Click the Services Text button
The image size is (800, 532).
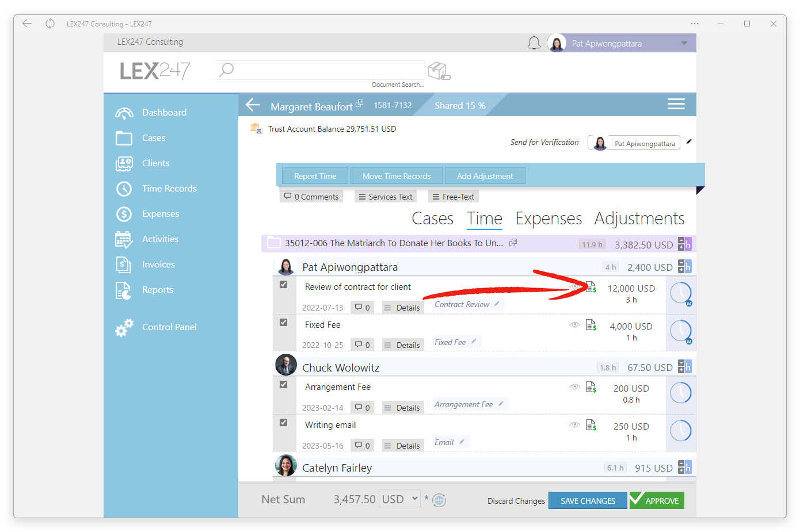385,197
